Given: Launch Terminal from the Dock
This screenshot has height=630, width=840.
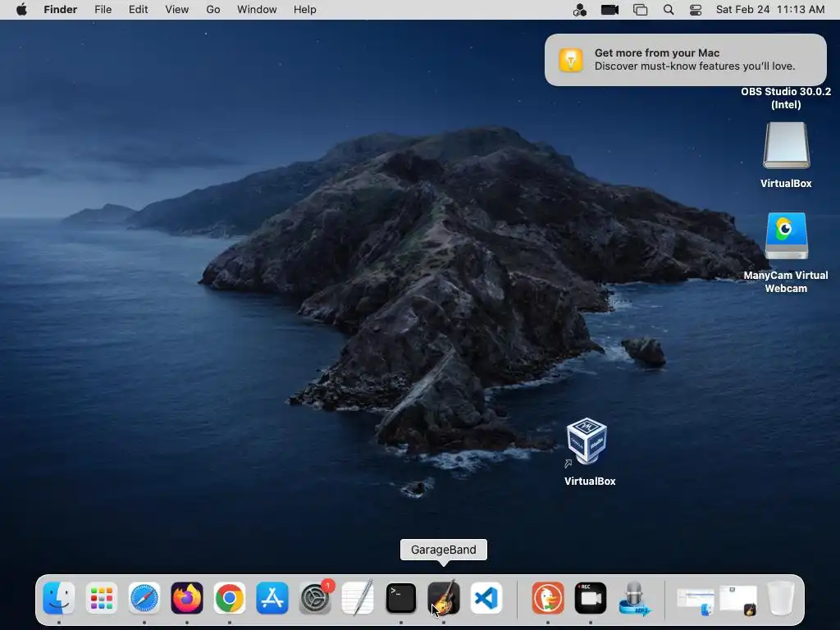Looking at the screenshot, I should [400, 598].
